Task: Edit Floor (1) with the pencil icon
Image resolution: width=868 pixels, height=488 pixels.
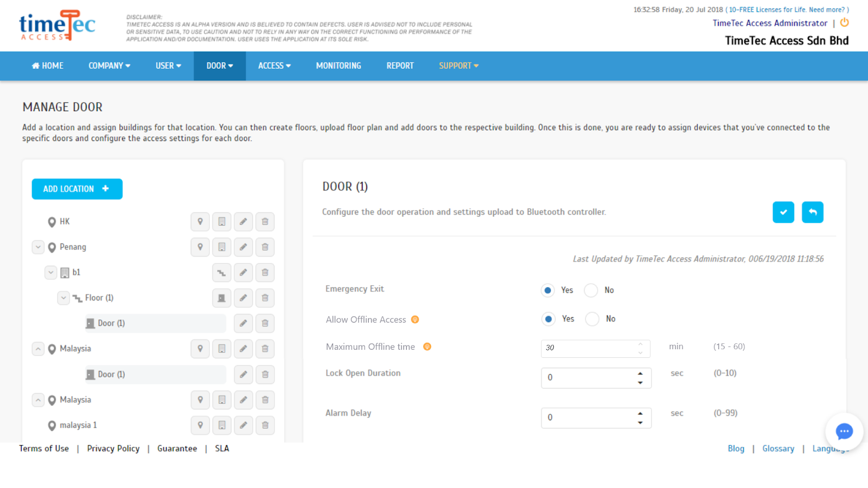Action: click(x=244, y=298)
